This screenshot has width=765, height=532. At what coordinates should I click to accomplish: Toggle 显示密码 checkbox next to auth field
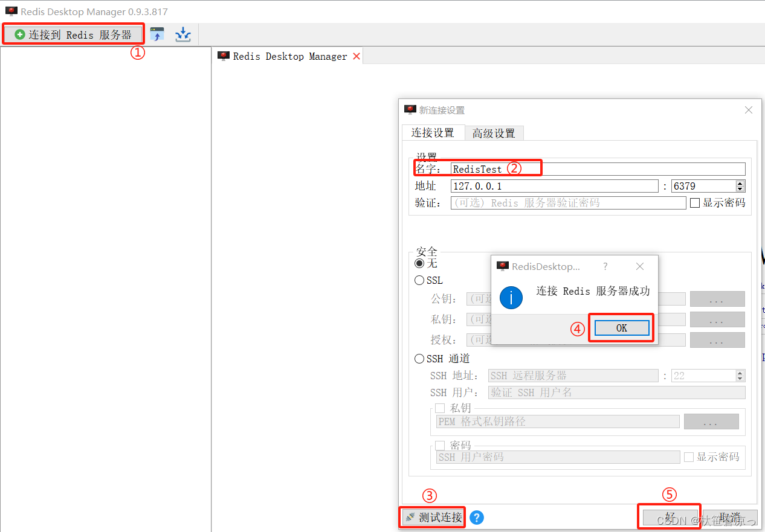(695, 203)
